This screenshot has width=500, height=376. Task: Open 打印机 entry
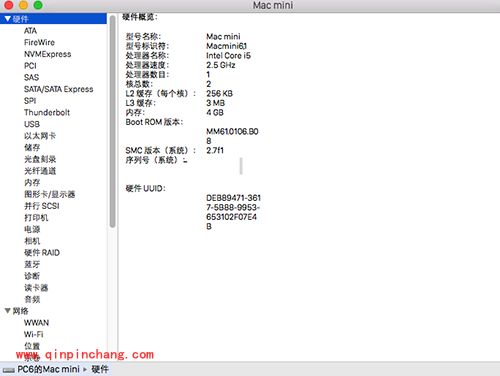(x=36, y=217)
